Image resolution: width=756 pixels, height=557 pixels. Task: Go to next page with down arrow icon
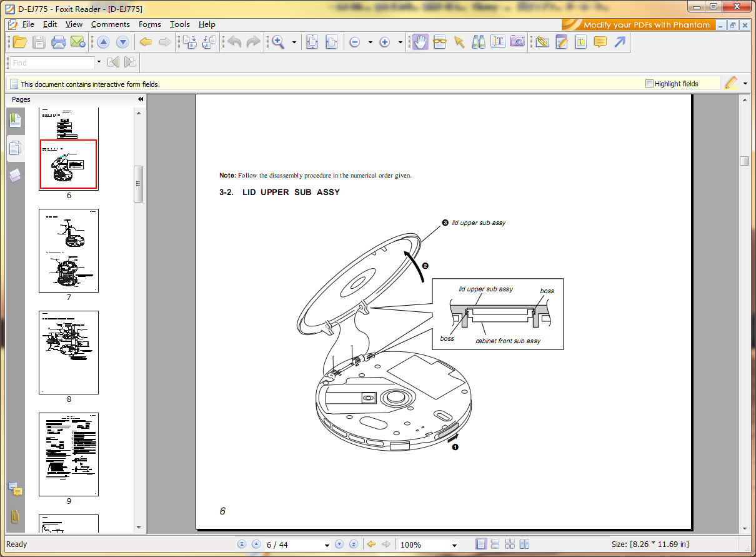point(122,42)
